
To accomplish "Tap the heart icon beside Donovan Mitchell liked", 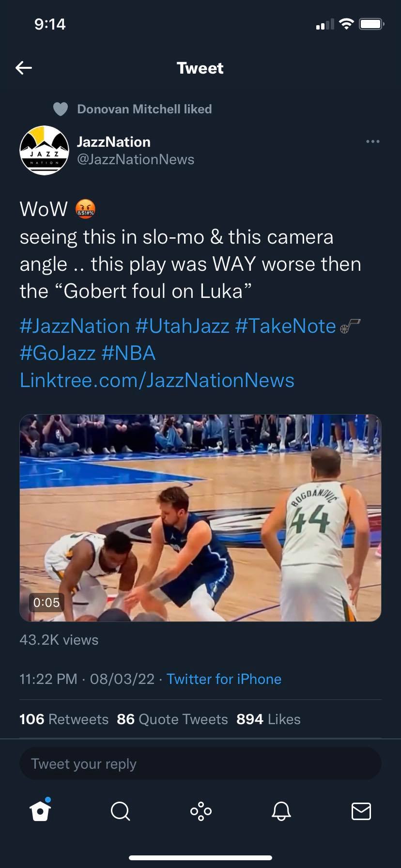I will point(60,109).
